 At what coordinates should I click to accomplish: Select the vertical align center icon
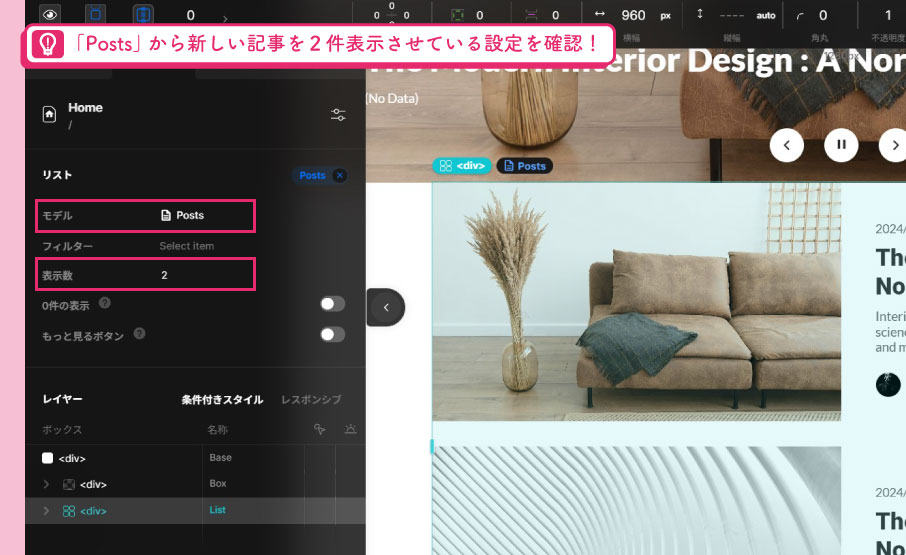(x=143, y=14)
